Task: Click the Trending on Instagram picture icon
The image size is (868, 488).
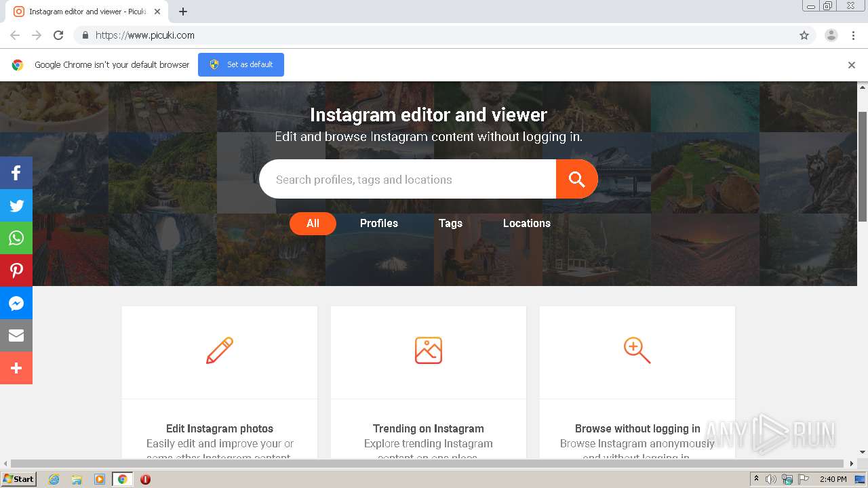Action: click(x=429, y=350)
